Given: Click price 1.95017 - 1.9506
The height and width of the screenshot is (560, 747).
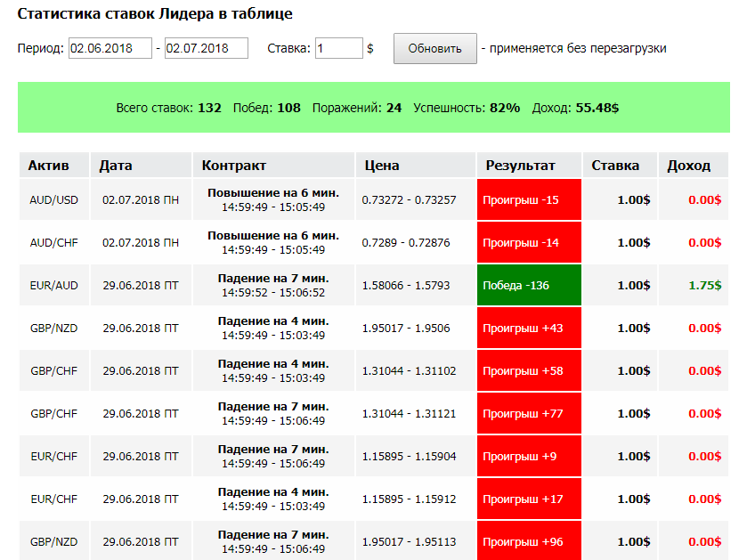Looking at the screenshot, I should tap(406, 329).
